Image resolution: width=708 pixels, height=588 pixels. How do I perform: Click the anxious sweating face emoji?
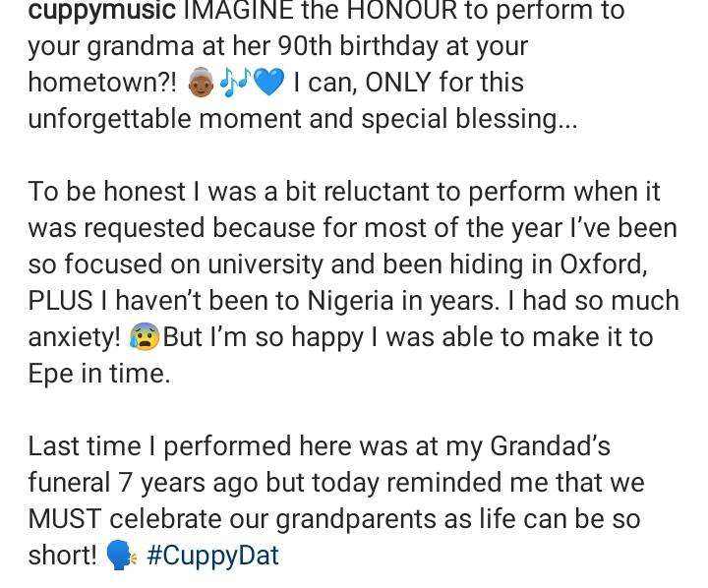[x=145, y=337]
